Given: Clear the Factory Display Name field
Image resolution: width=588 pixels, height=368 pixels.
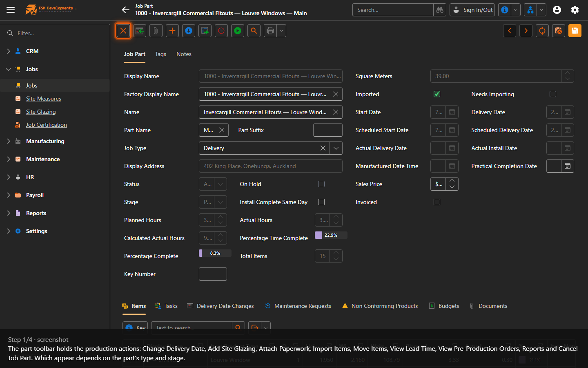Looking at the screenshot, I should pyautogui.click(x=336, y=94).
